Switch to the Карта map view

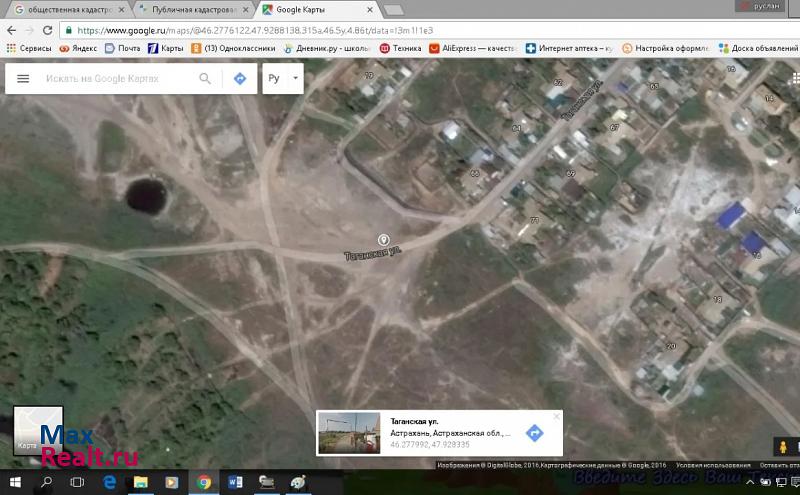[x=38, y=431]
